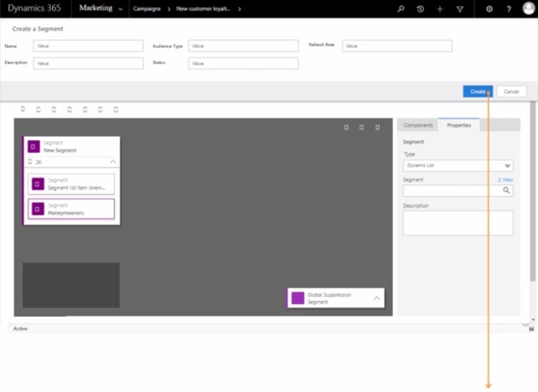The width and height of the screenshot is (538, 392).
Task: Click the Global Suppression Segment purple icon
Action: tap(298, 298)
